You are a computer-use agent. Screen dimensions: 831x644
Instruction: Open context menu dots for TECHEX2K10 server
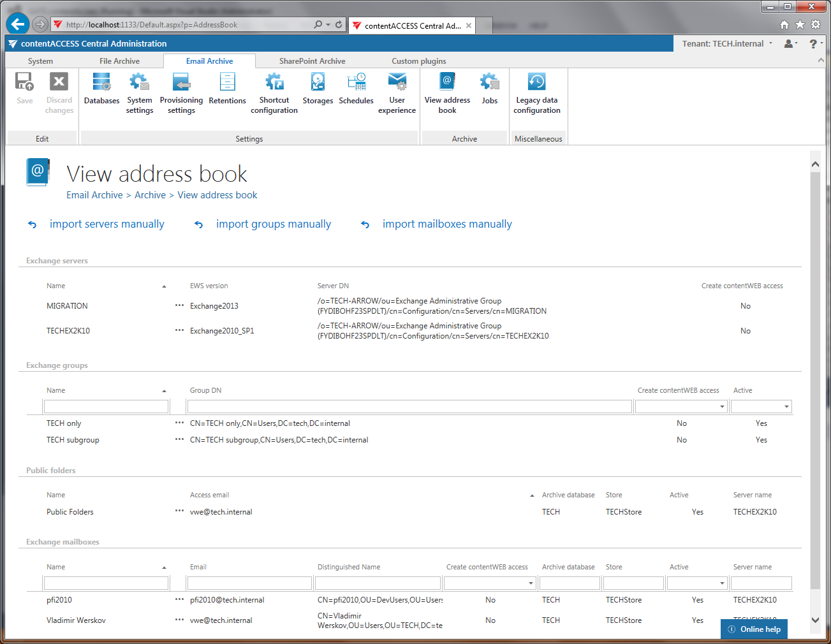point(179,330)
